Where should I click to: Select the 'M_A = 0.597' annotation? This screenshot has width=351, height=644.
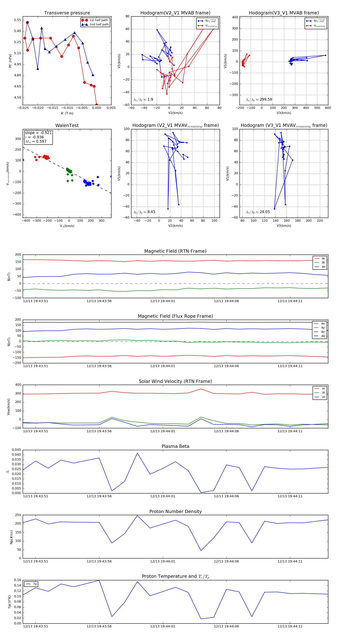(x=36, y=141)
